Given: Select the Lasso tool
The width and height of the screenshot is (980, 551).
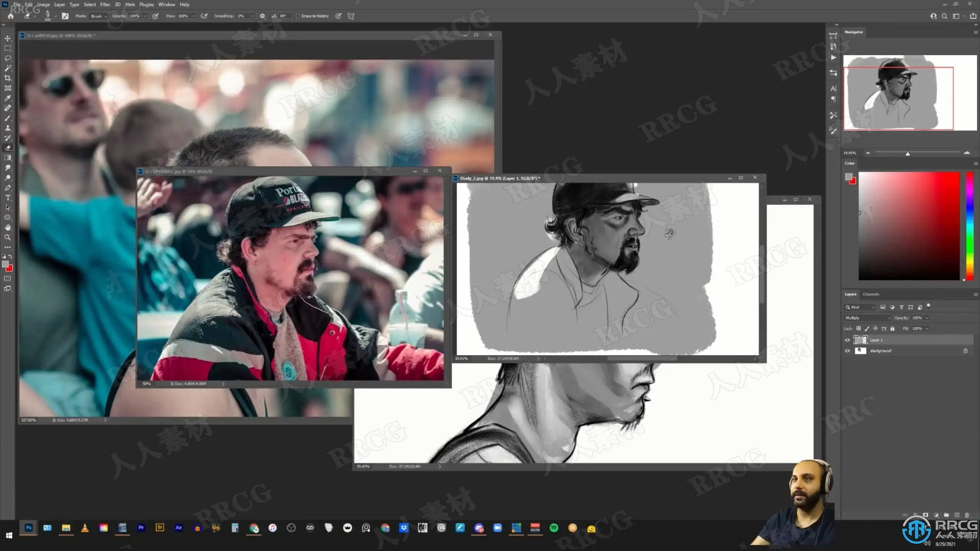Looking at the screenshot, I should pos(7,58).
